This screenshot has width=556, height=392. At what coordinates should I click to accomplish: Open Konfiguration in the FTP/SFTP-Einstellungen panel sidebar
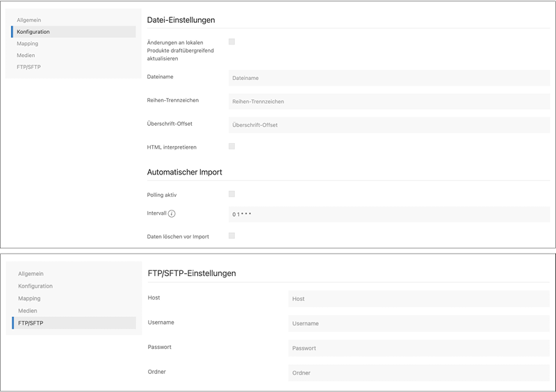35,286
